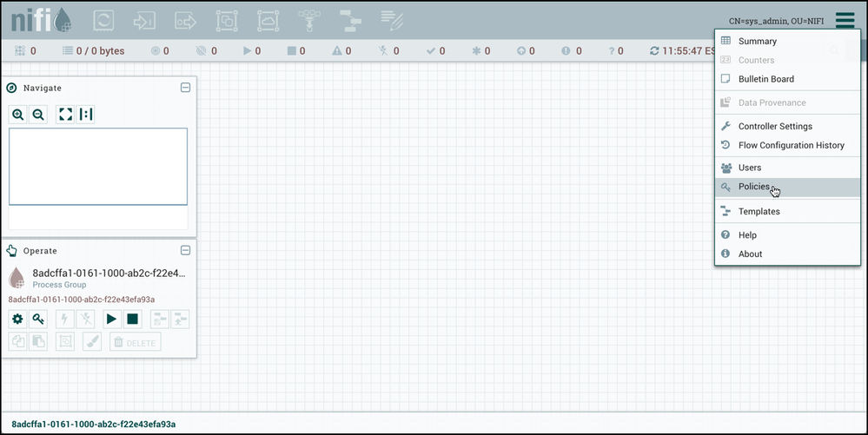Viewport: 868px width, 435px height.
Task: Add an Input Port from the toolbar
Action: click(x=144, y=21)
